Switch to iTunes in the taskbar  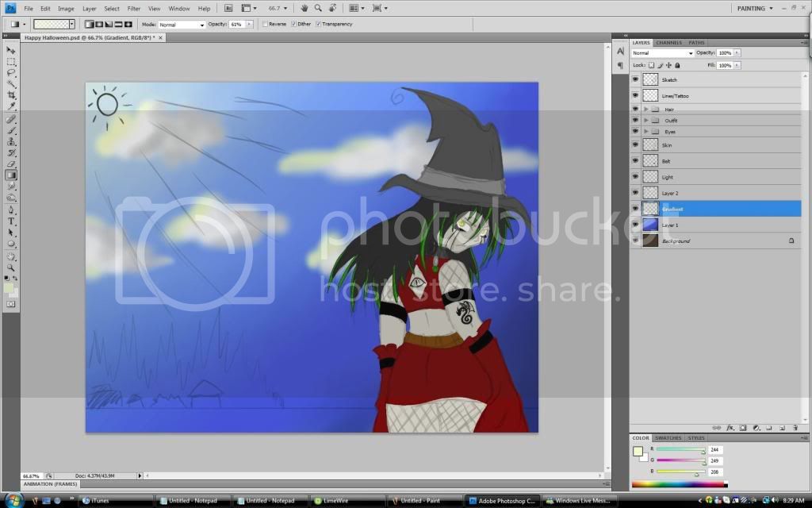101,501
